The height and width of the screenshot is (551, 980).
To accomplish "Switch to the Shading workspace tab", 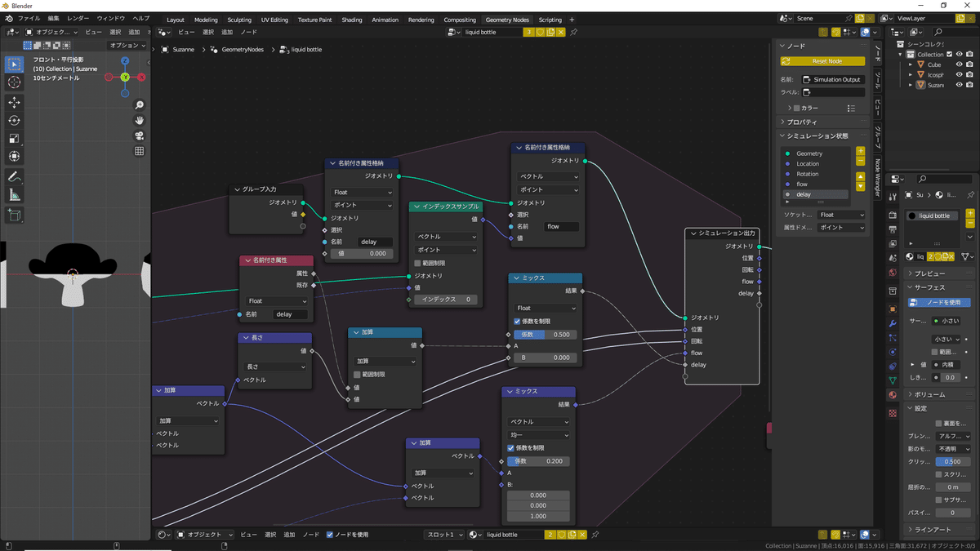I will click(352, 20).
